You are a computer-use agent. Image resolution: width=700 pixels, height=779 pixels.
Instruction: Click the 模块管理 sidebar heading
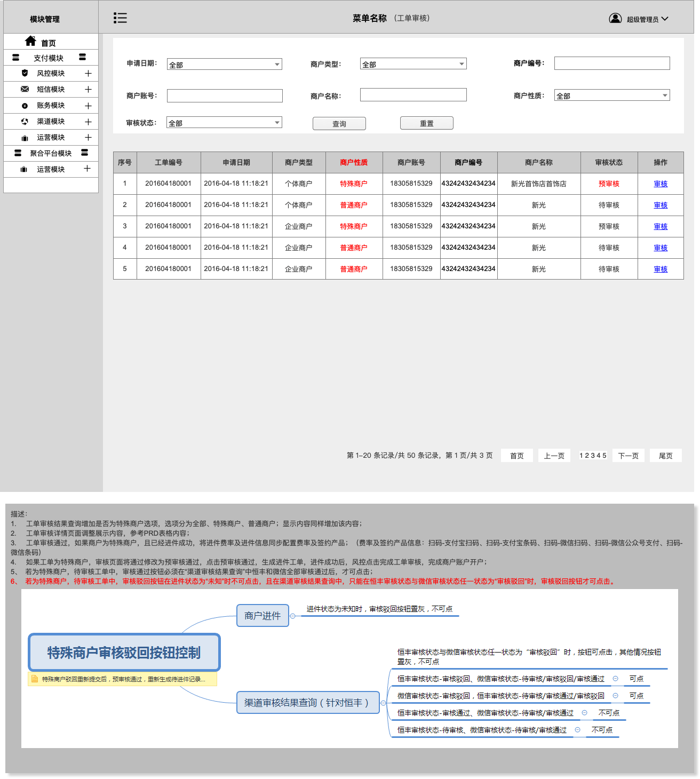[x=45, y=19]
